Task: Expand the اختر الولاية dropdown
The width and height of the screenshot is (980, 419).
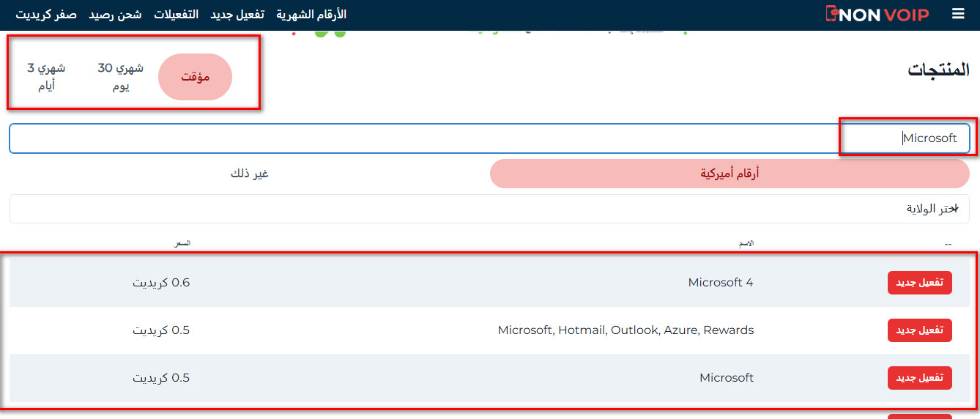Action: pyautogui.click(x=489, y=209)
